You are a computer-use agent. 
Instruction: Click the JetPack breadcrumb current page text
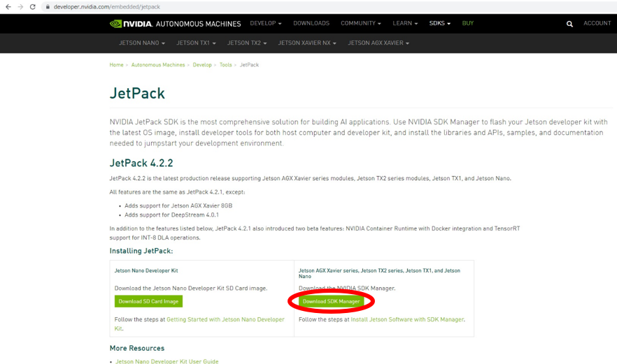tap(249, 65)
